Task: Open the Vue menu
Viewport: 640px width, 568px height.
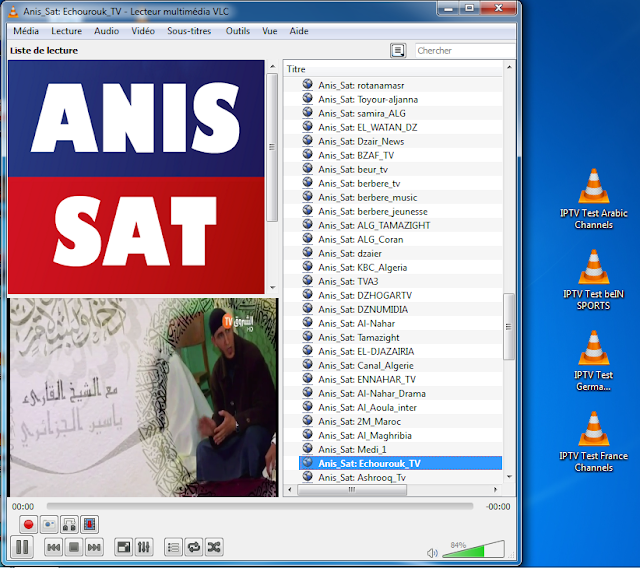Action: 270,31
